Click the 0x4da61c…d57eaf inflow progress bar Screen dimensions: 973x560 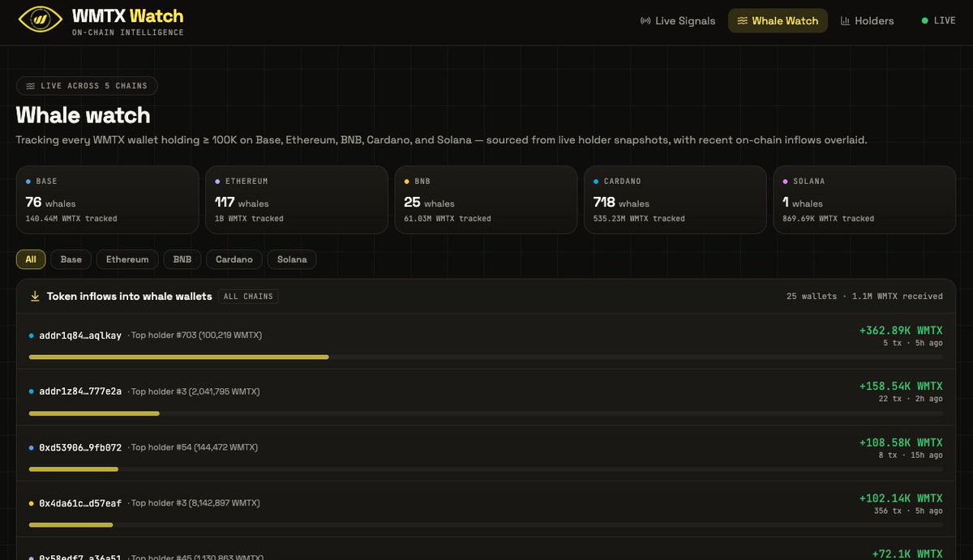point(486,524)
